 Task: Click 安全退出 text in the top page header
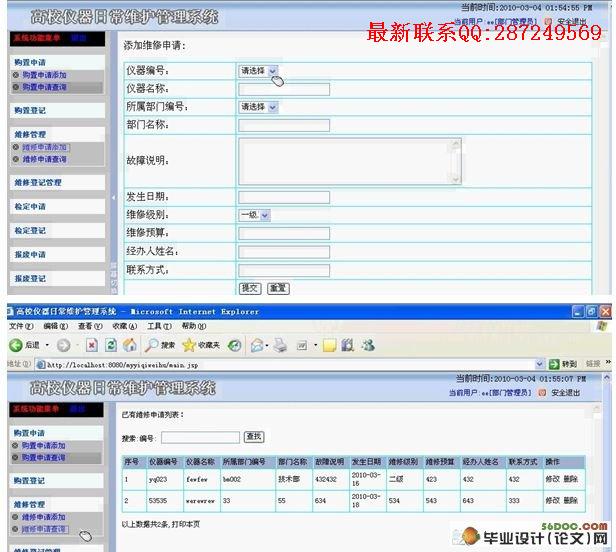point(572,22)
